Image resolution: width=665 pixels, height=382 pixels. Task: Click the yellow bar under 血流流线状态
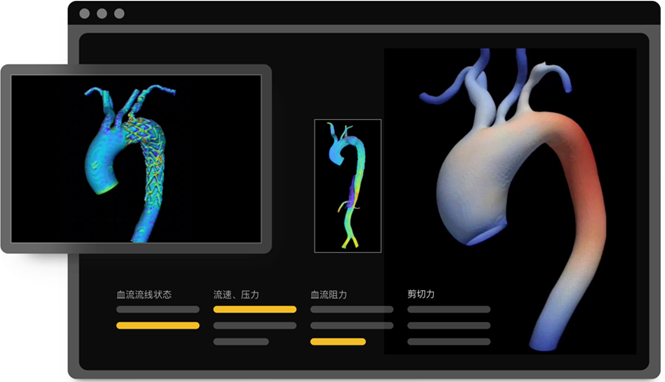tap(158, 326)
